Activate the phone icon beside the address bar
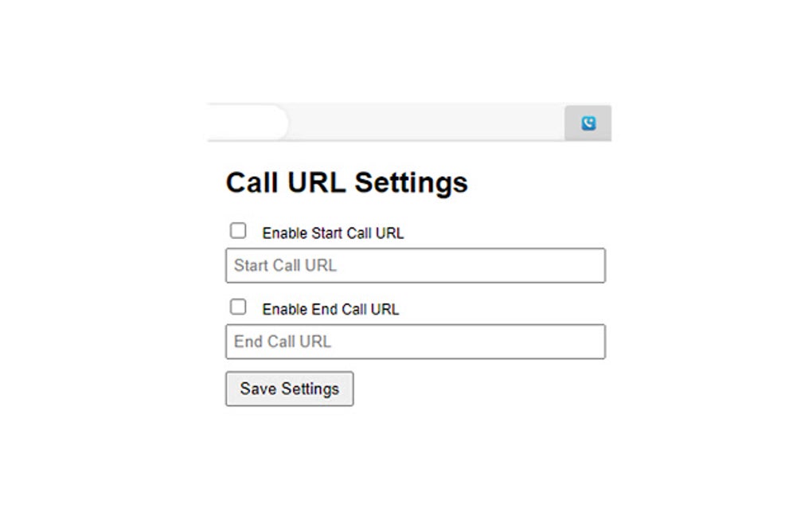The image size is (812, 508). click(588, 121)
